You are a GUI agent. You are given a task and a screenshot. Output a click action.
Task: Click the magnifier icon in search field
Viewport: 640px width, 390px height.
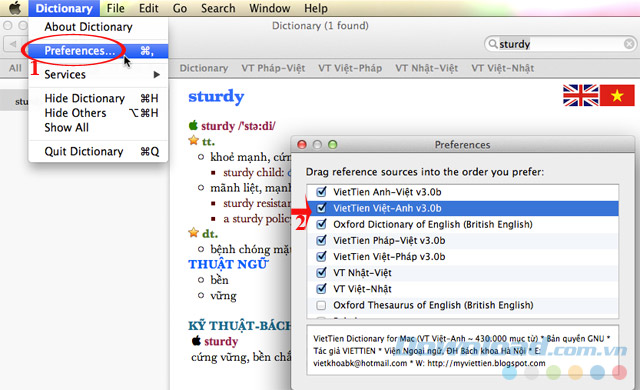pos(493,44)
